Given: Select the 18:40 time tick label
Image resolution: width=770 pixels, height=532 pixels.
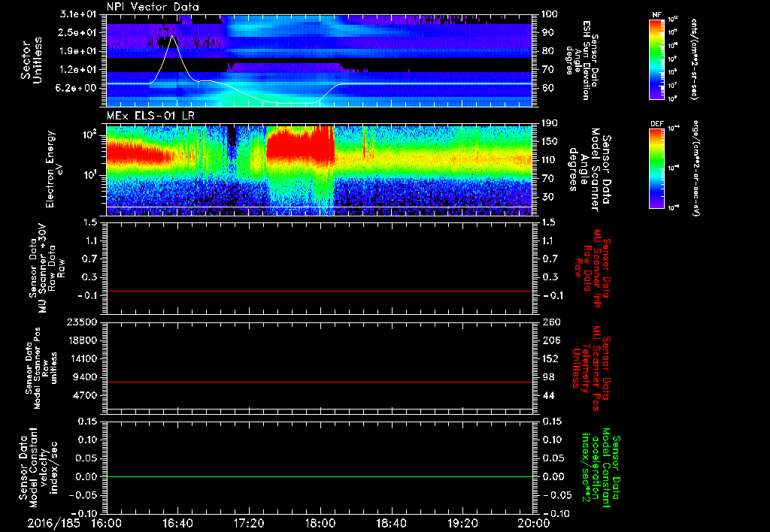Looking at the screenshot, I should (x=391, y=523).
